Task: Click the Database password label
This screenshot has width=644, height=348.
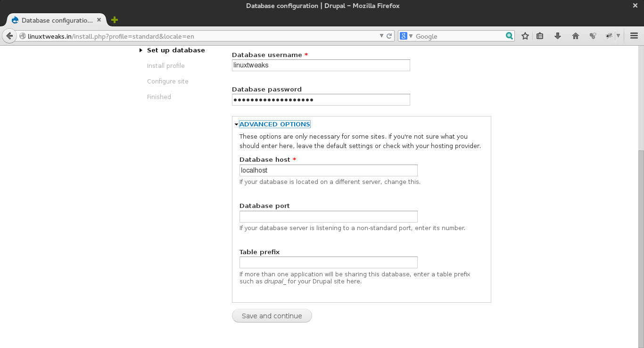Action: pos(267,89)
